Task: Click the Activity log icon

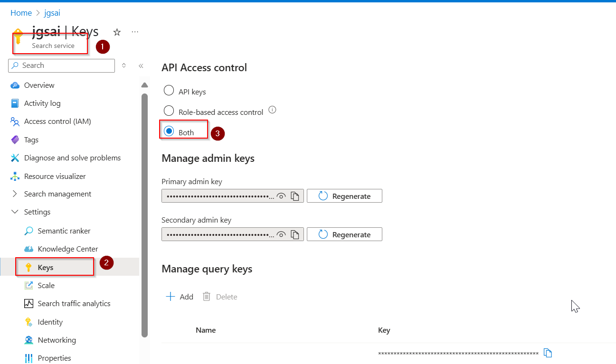Action: tap(15, 103)
